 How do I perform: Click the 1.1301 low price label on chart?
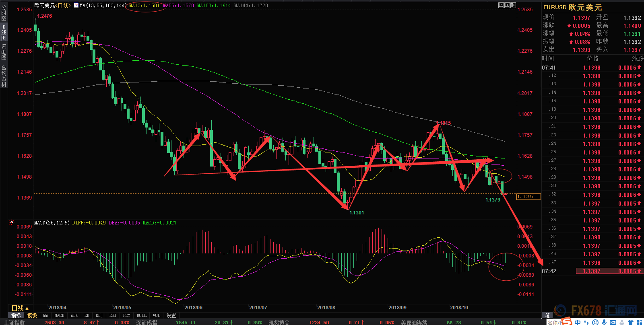click(357, 213)
